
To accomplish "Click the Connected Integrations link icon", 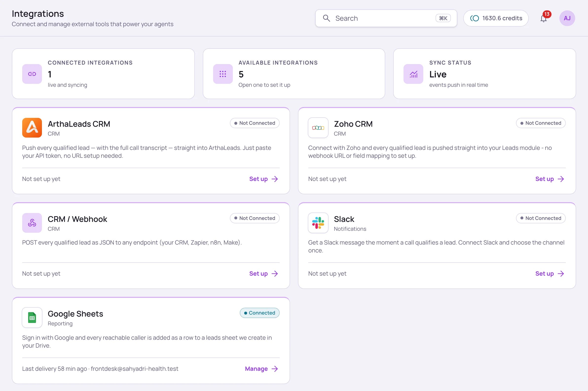I will click(x=32, y=74).
